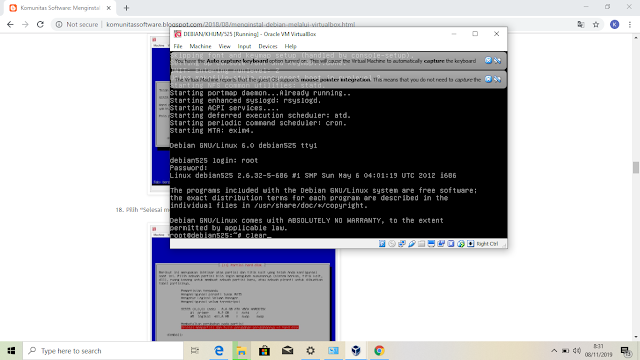
Task: Open the Chrome profile avatar K
Action: click(x=615, y=24)
